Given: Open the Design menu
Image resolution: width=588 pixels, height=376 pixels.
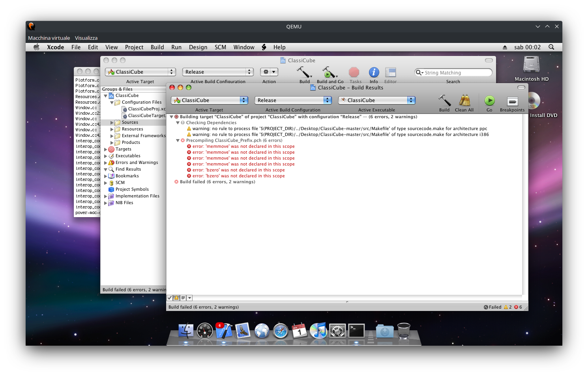Looking at the screenshot, I should click(x=198, y=47).
